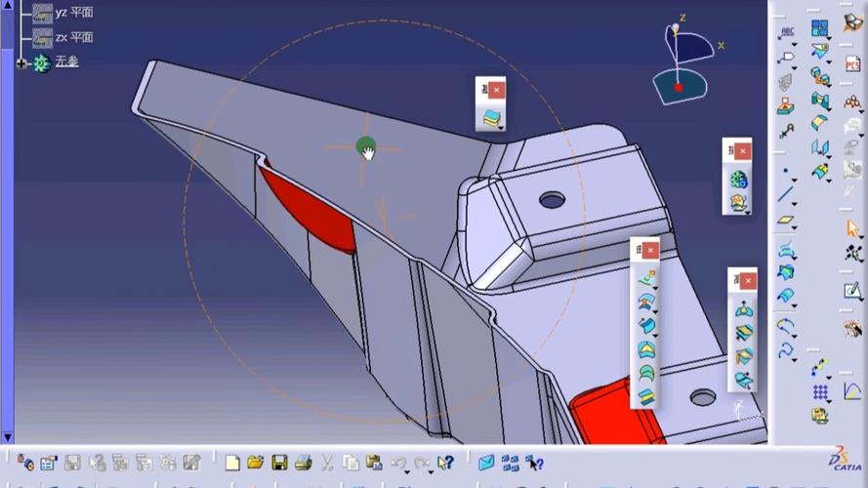Viewport: 868px width, 488px height.
Task: Save the file using the floppy disk icon
Action: (279, 463)
